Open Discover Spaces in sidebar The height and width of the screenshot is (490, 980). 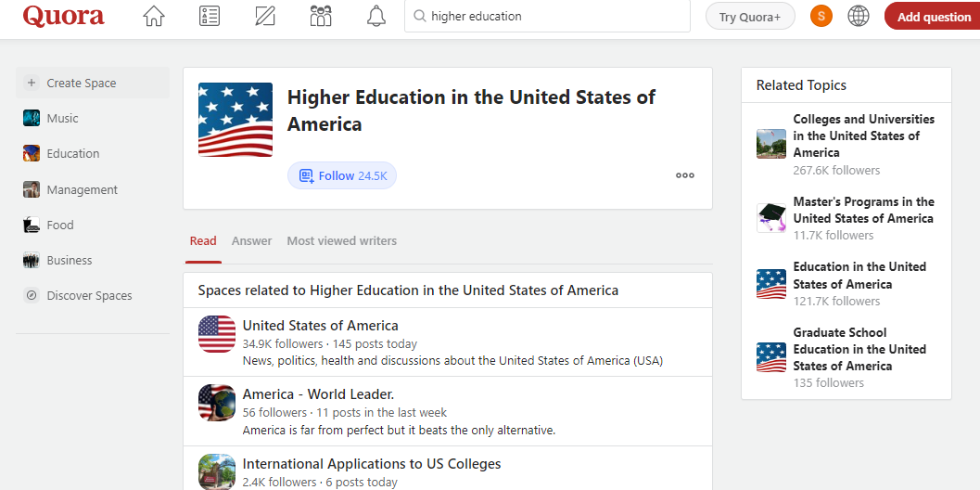89,296
